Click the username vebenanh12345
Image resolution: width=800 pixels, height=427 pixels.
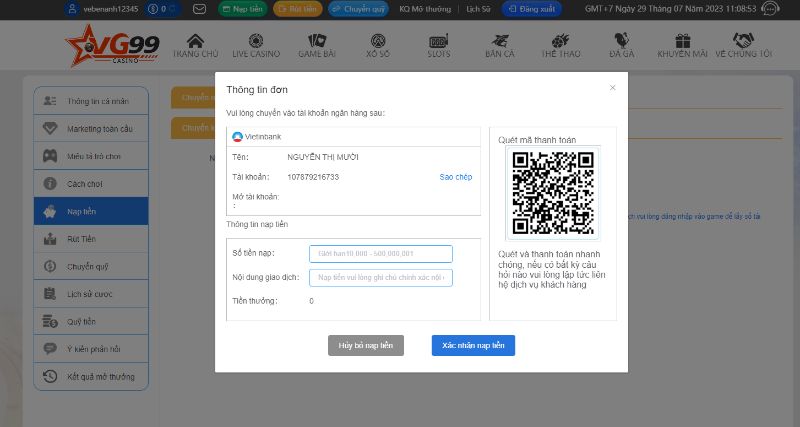pos(111,9)
